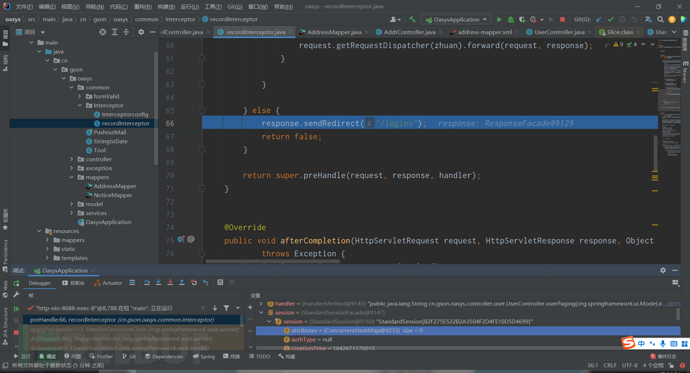Image resolution: width=690 pixels, height=373 pixels.
Task: Select the preHandle:66 stack frame
Action: [132, 320]
